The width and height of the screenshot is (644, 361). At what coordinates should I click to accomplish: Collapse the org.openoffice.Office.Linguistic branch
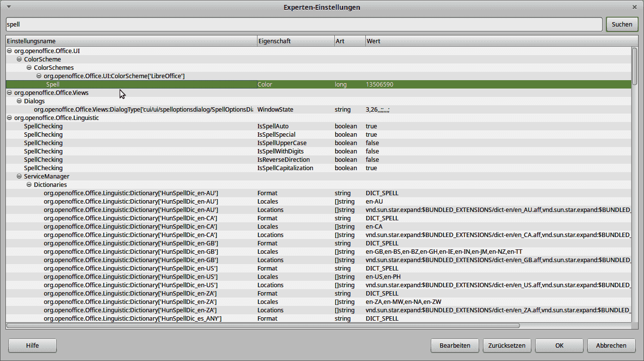(9, 118)
